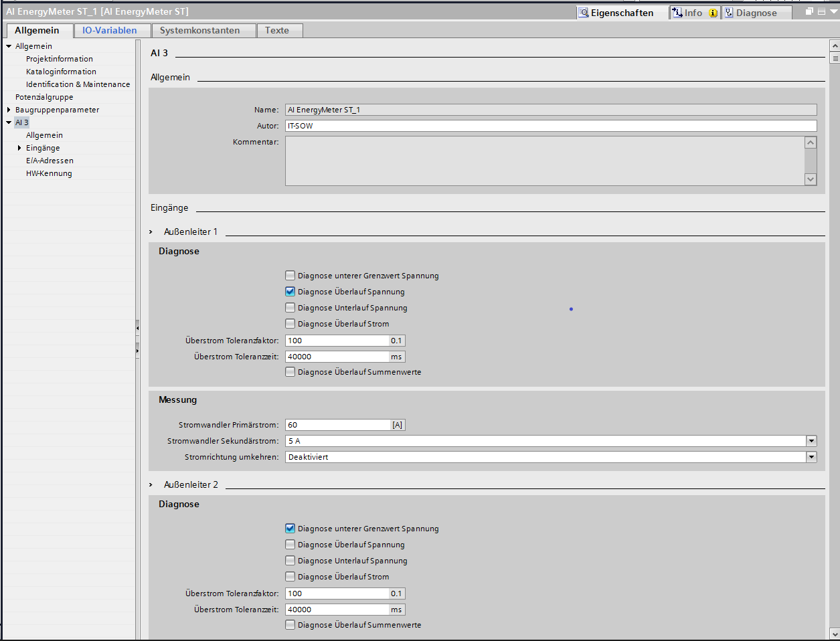This screenshot has width=840, height=641.
Task: Click the main panel scrollbar down arrow
Action: pyautogui.click(x=834, y=633)
